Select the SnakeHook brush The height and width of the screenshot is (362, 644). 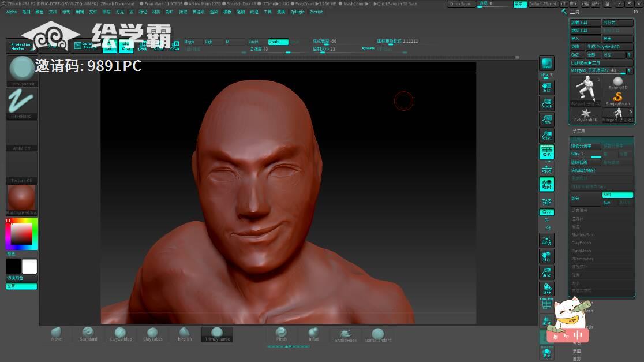coord(346,335)
